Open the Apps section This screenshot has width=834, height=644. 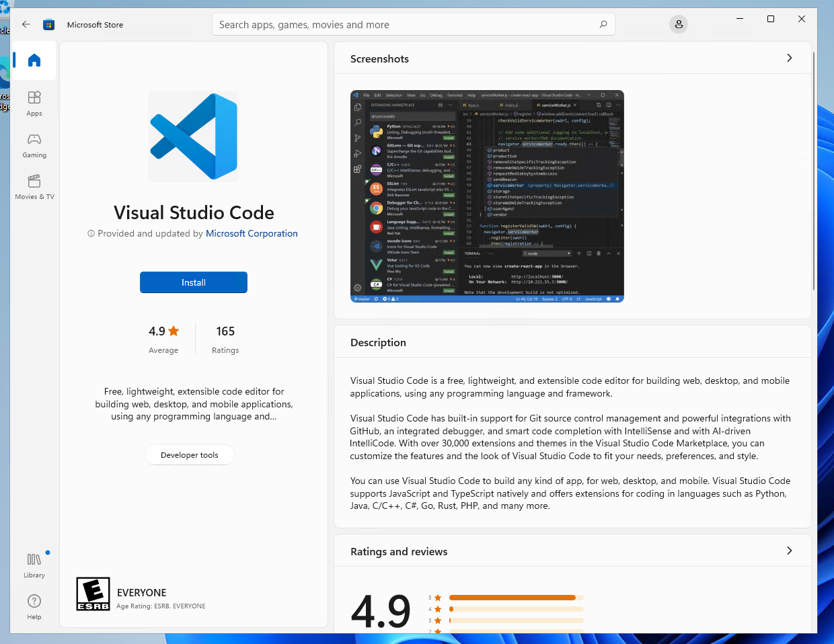click(x=34, y=104)
